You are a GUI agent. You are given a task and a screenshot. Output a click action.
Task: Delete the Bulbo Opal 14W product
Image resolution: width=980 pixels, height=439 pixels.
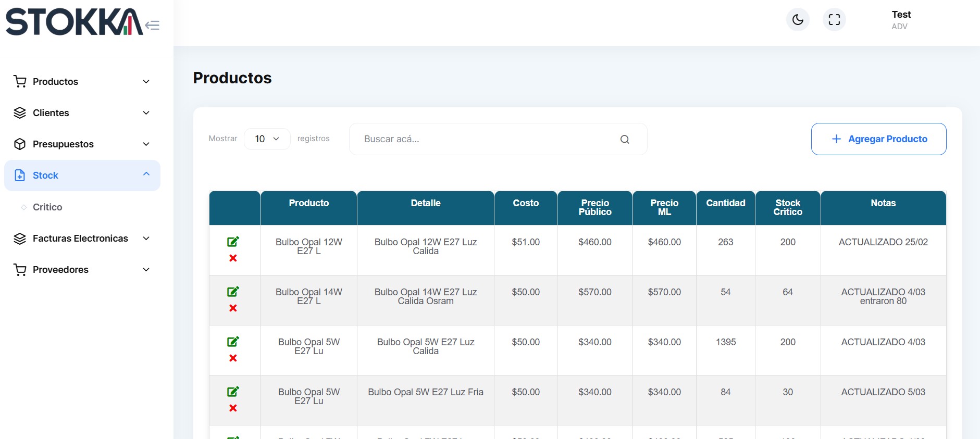pyautogui.click(x=233, y=308)
